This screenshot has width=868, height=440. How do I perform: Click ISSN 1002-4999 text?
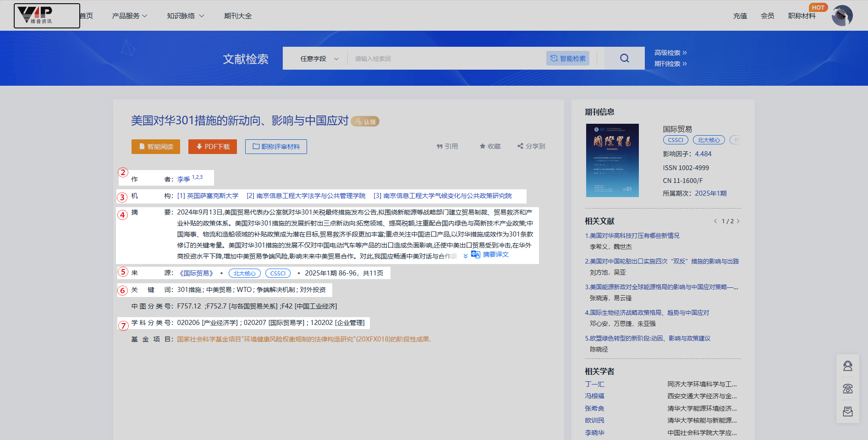pos(686,168)
